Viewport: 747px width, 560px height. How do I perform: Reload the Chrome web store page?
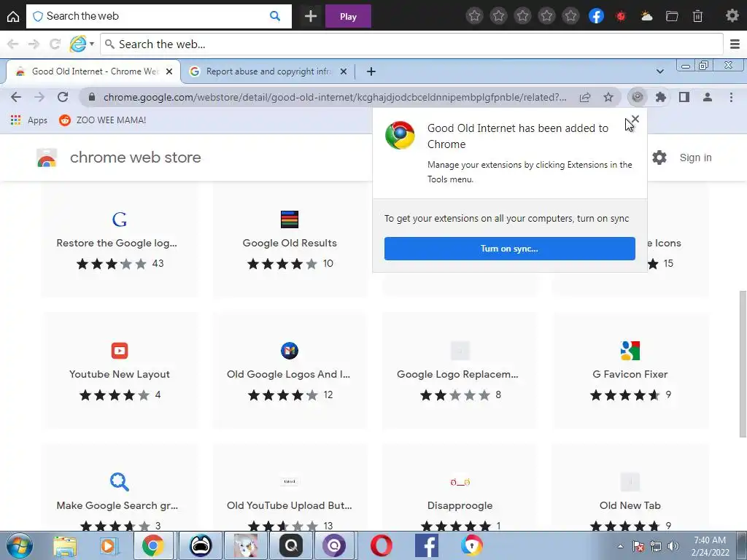[63, 97]
